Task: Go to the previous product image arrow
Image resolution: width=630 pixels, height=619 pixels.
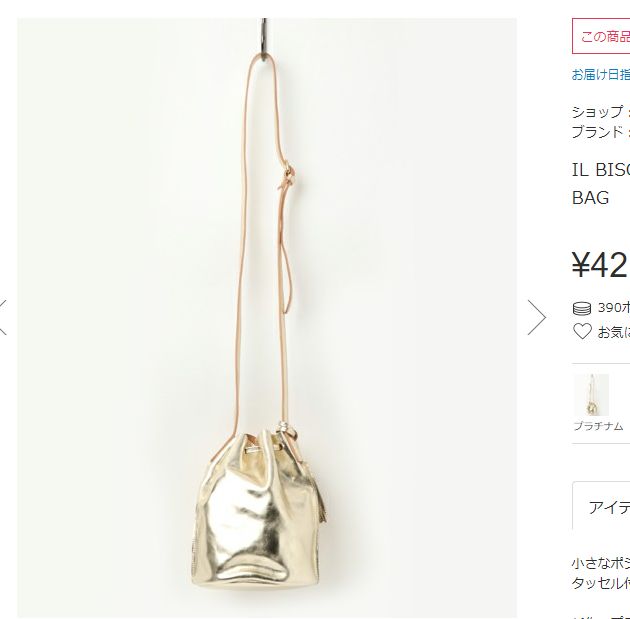Action: click(x=3, y=317)
